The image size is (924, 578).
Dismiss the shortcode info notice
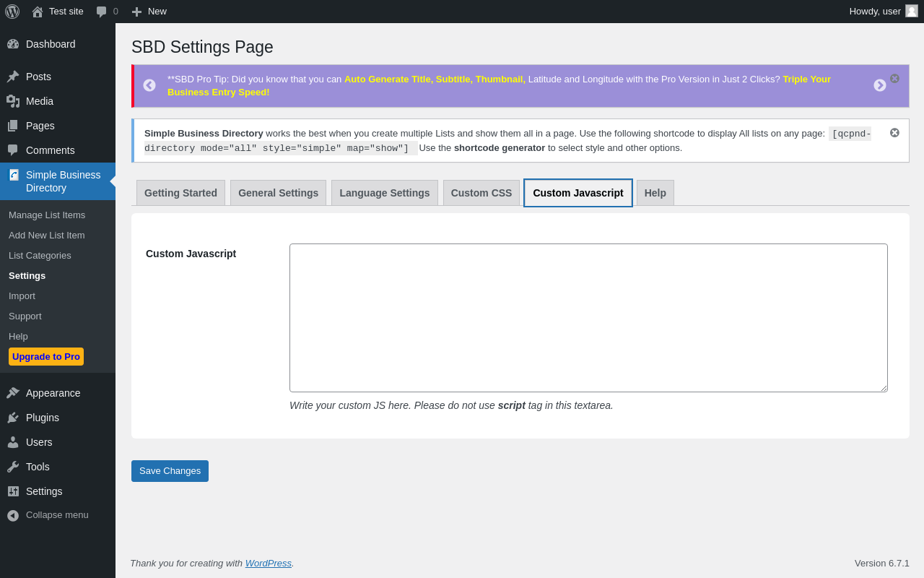pos(894,132)
